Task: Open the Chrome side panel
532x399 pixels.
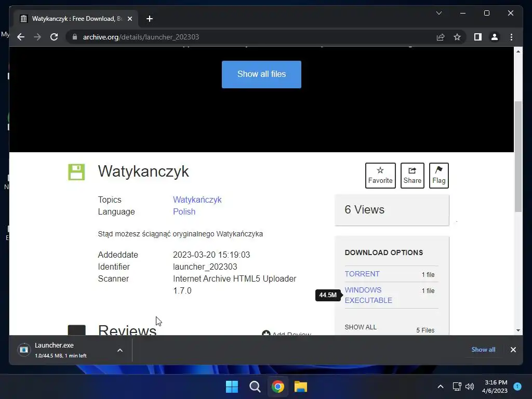Action: pos(478,37)
